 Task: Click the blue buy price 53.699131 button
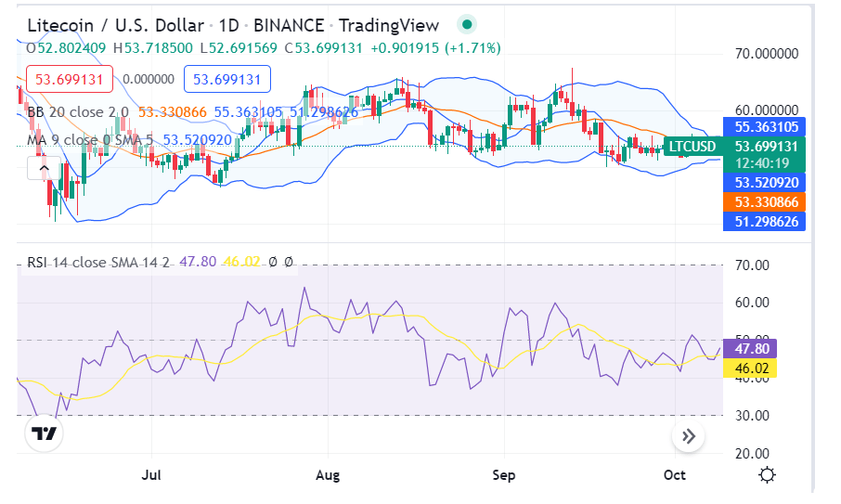click(x=227, y=80)
